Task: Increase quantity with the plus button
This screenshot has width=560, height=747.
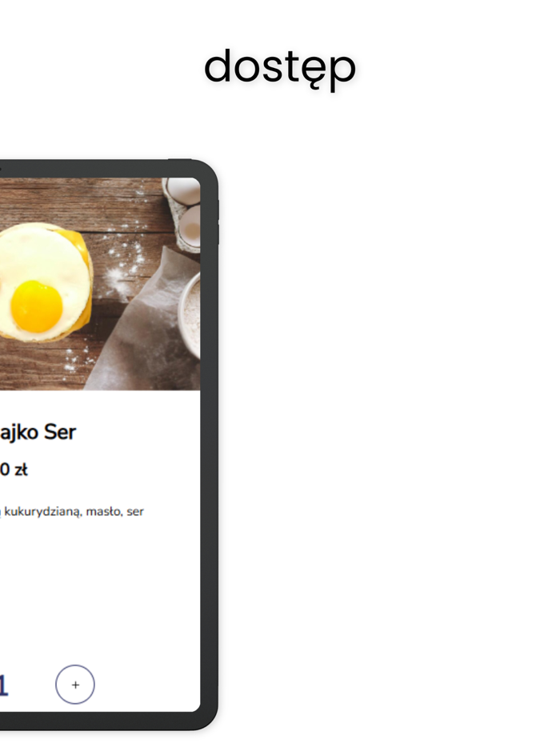Action: 75,684
